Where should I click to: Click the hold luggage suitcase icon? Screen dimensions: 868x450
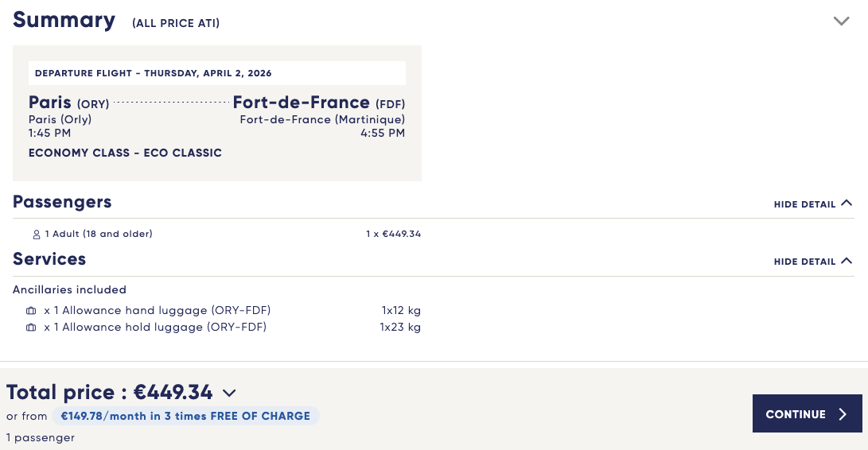[31, 328]
